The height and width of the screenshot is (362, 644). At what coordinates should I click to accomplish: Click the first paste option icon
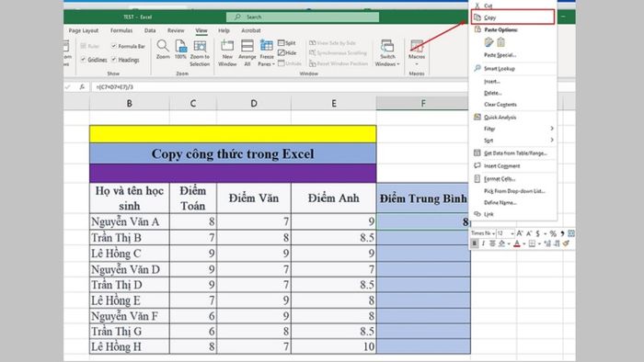489,42
